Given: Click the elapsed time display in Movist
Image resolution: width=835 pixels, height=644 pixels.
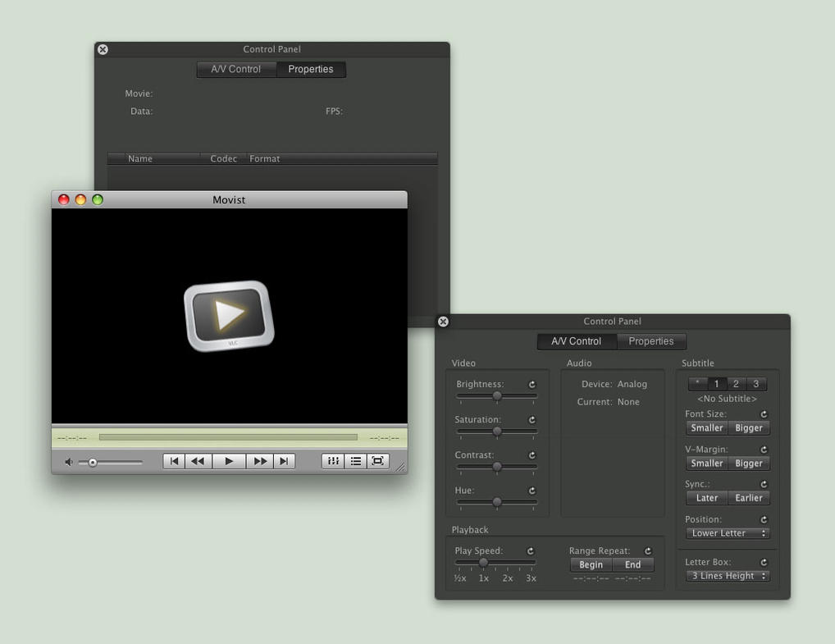Looking at the screenshot, I should click(x=72, y=438).
